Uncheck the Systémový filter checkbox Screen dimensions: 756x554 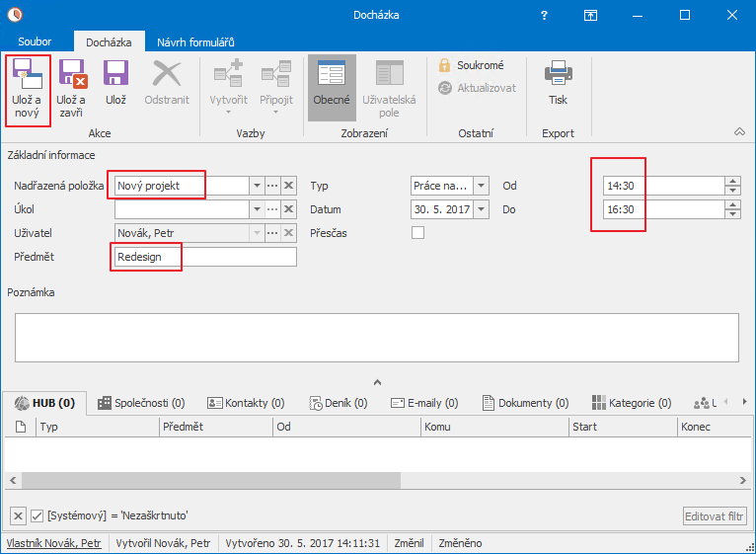(x=37, y=515)
